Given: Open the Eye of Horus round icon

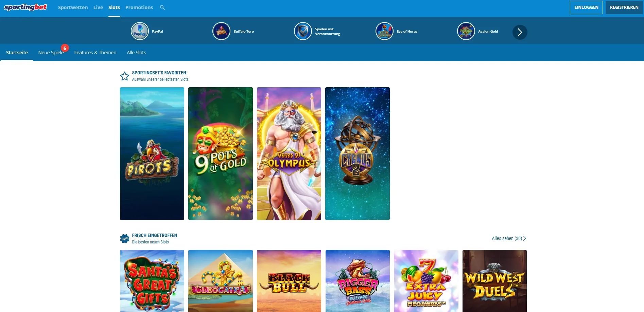Looking at the screenshot, I should [384, 31].
